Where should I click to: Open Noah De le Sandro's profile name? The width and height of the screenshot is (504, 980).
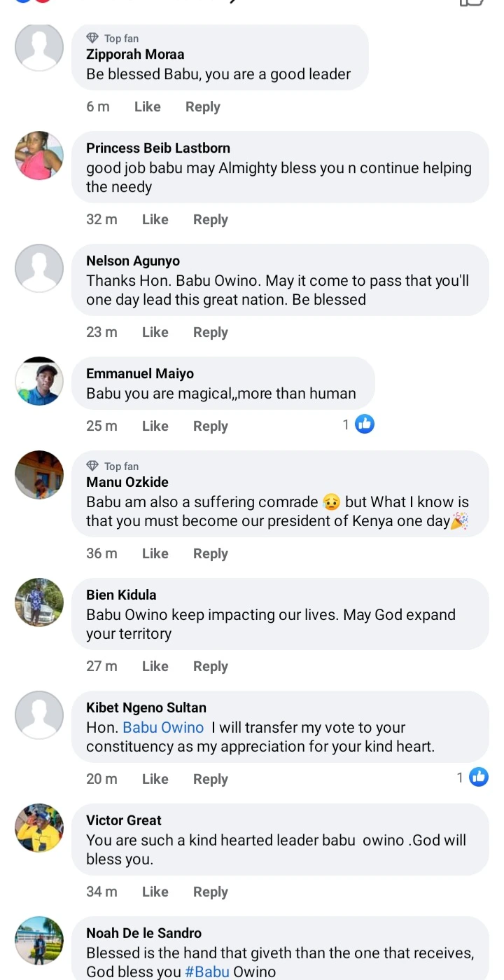(143, 933)
